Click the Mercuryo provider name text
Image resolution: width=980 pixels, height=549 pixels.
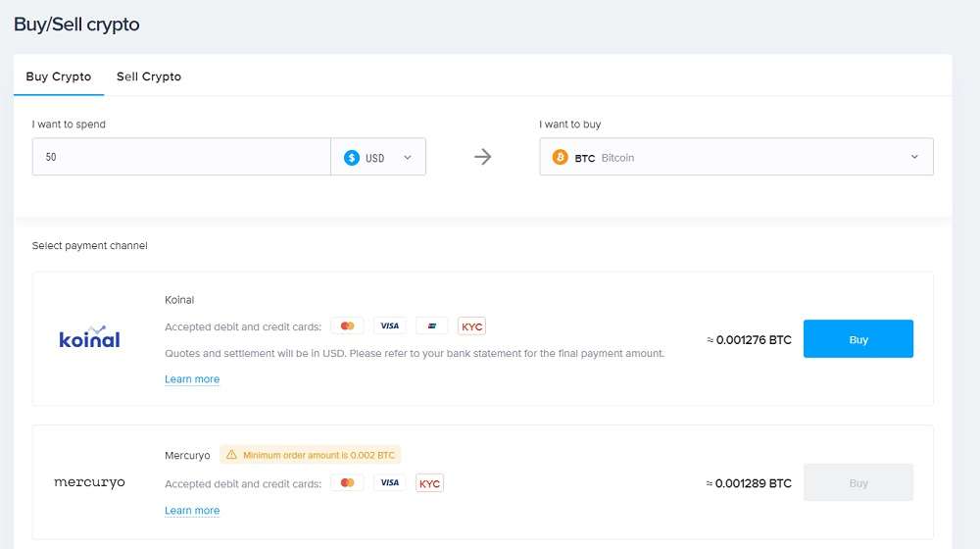tap(187, 455)
